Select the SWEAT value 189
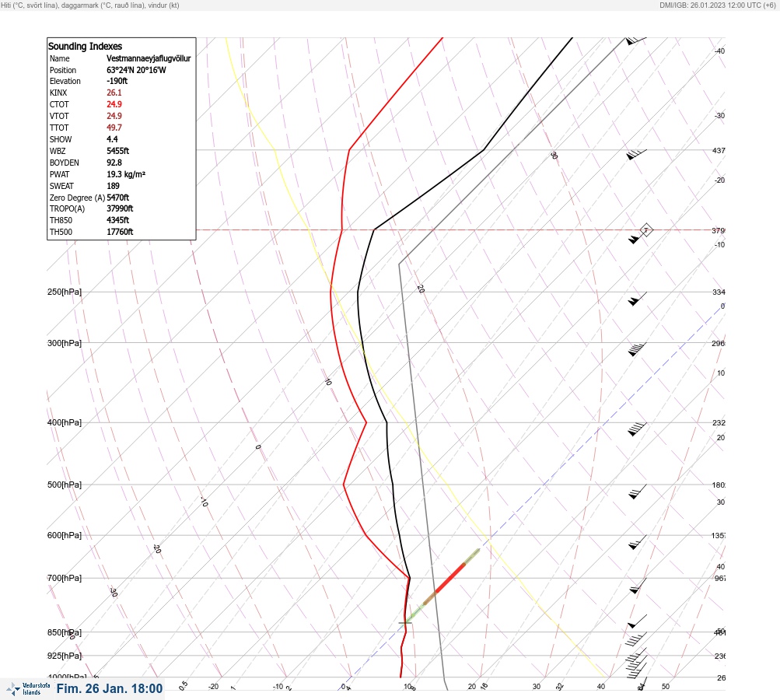 tap(113, 186)
